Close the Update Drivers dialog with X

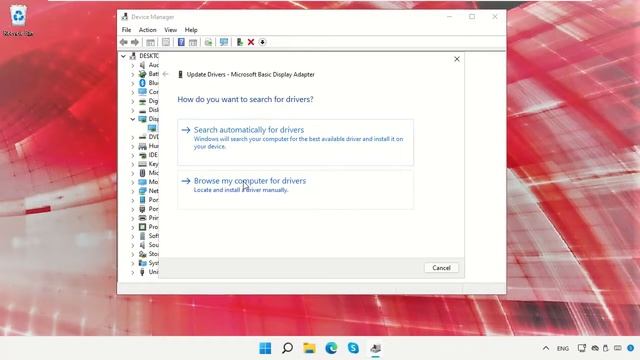pos(457,59)
